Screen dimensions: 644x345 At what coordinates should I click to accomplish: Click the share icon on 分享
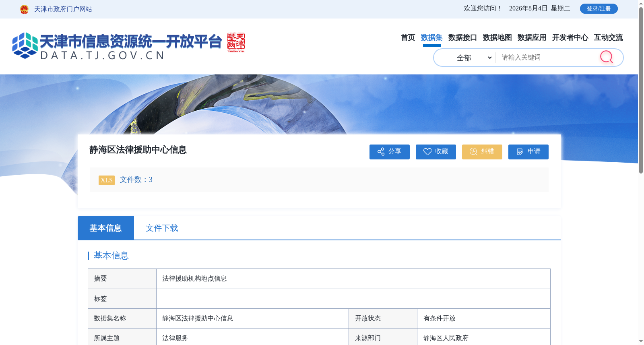coord(381,152)
